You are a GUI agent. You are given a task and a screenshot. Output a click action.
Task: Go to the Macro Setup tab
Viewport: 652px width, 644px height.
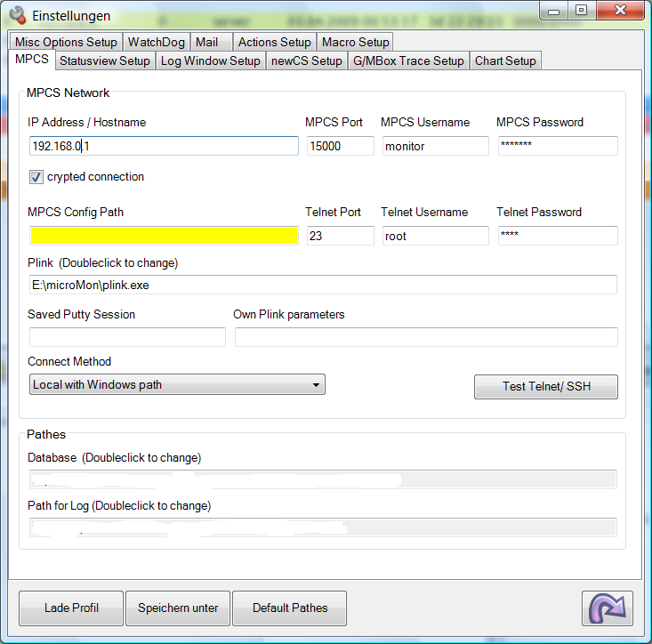point(355,42)
